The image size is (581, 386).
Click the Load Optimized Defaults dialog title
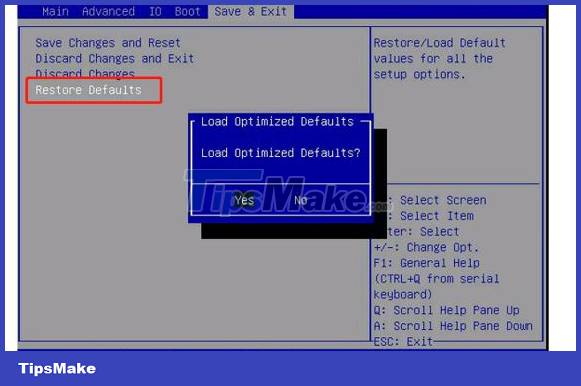point(277,122)
